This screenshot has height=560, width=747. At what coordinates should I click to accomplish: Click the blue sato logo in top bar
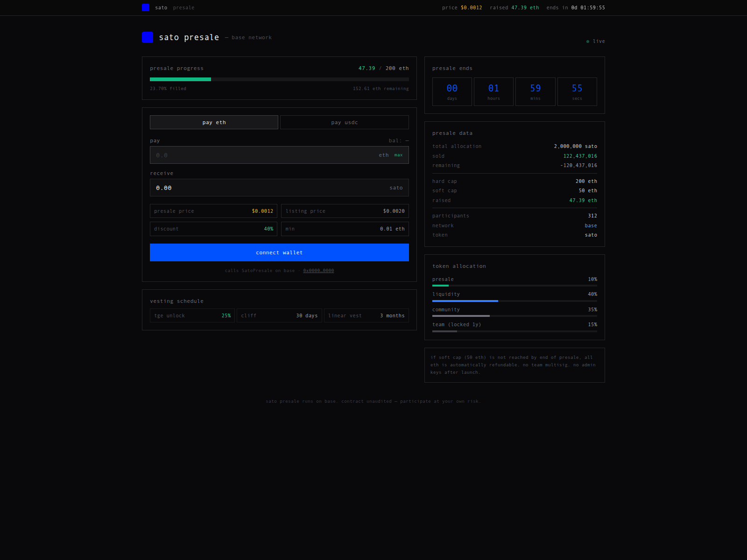click(146, 7)
